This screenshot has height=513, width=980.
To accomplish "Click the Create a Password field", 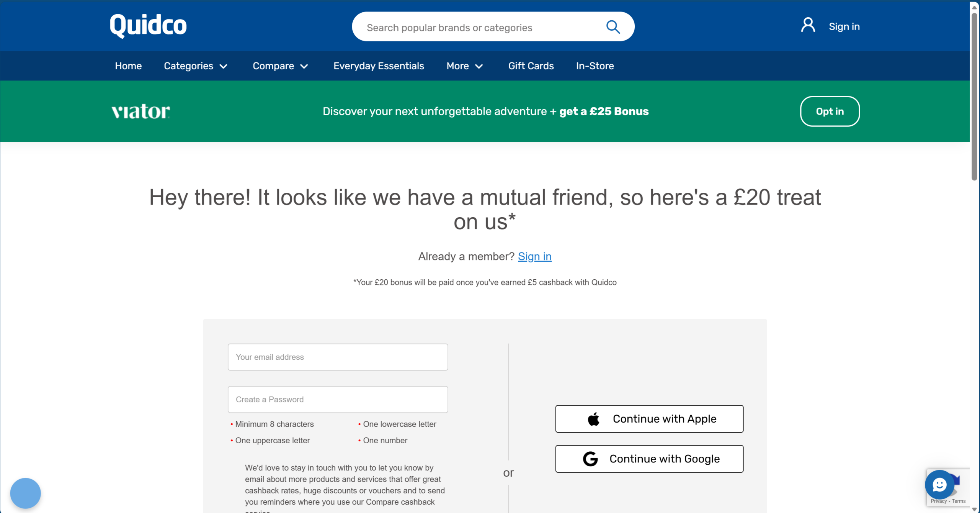I will (x=337, y=399).
